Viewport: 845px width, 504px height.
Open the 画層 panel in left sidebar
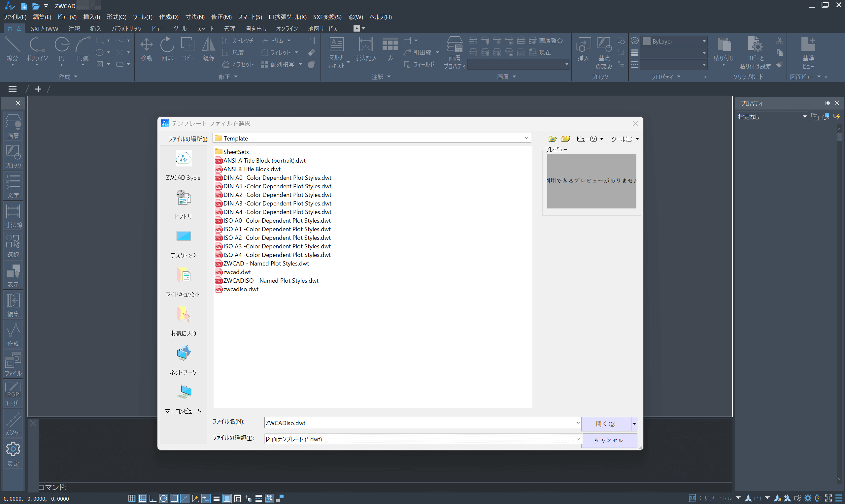point(13,126)
